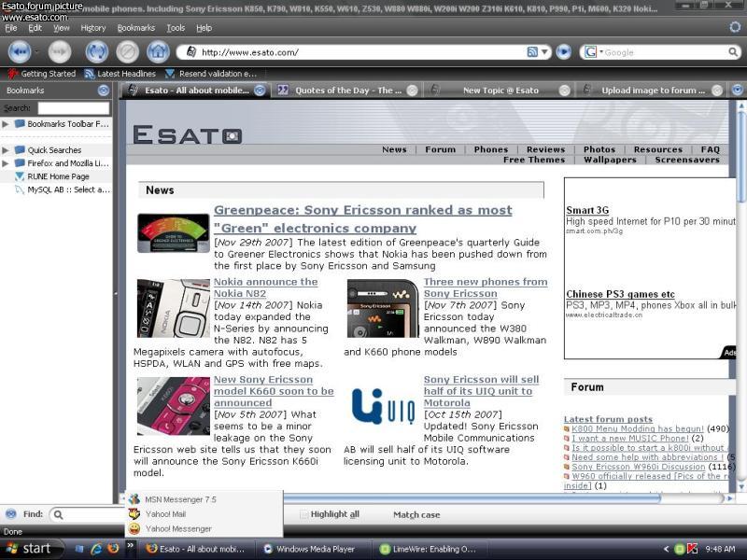Switch to Upload image to forum tab
The image size is (747, 560).
[x=652, y=91]
